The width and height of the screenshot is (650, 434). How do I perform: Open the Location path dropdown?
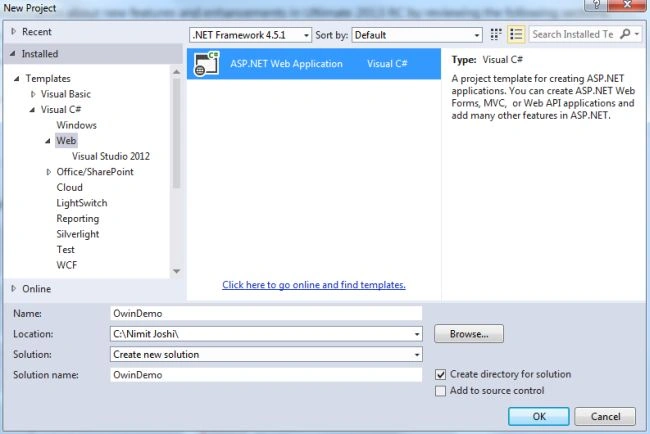click(417, 334)
